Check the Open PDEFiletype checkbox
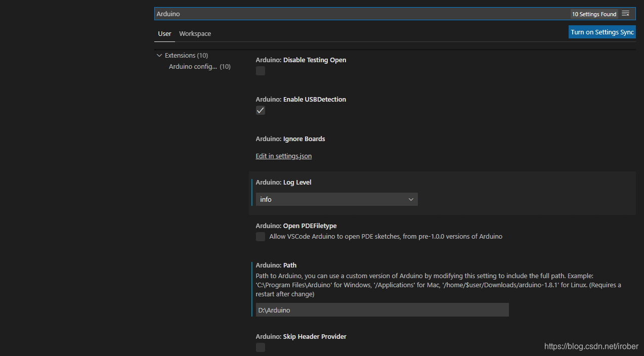 click(261, 237)
